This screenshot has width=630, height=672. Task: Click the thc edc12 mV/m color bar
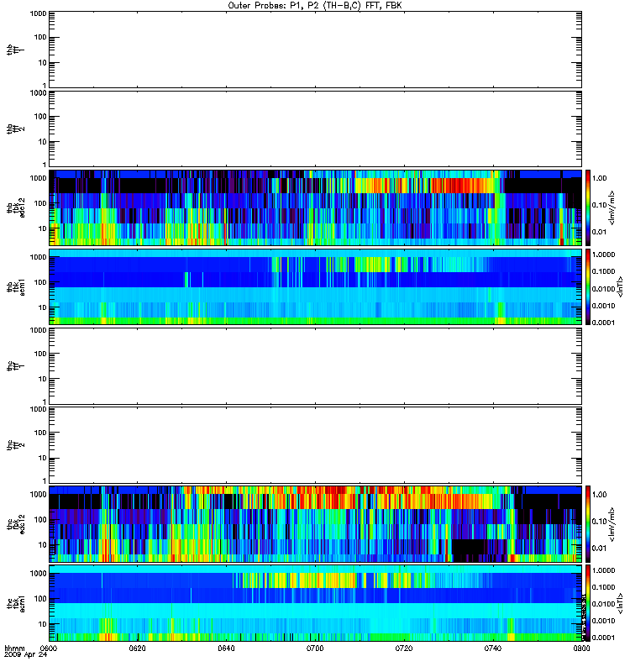[588, 524]
